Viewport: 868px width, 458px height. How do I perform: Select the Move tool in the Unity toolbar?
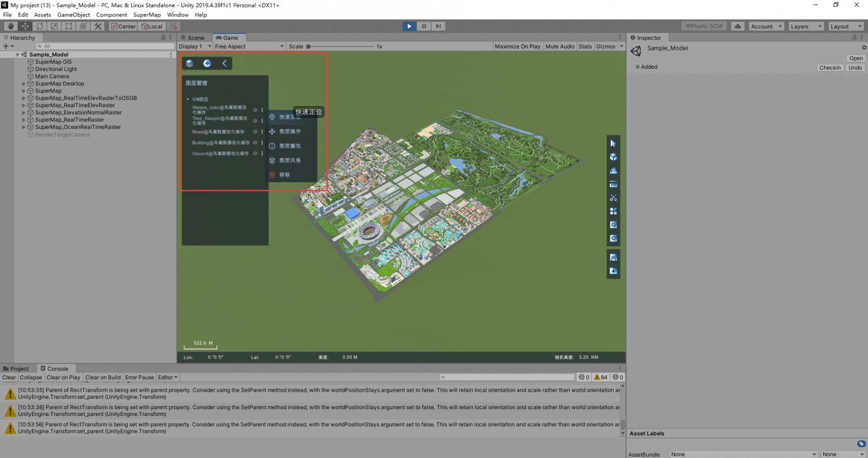pos(25,26)
